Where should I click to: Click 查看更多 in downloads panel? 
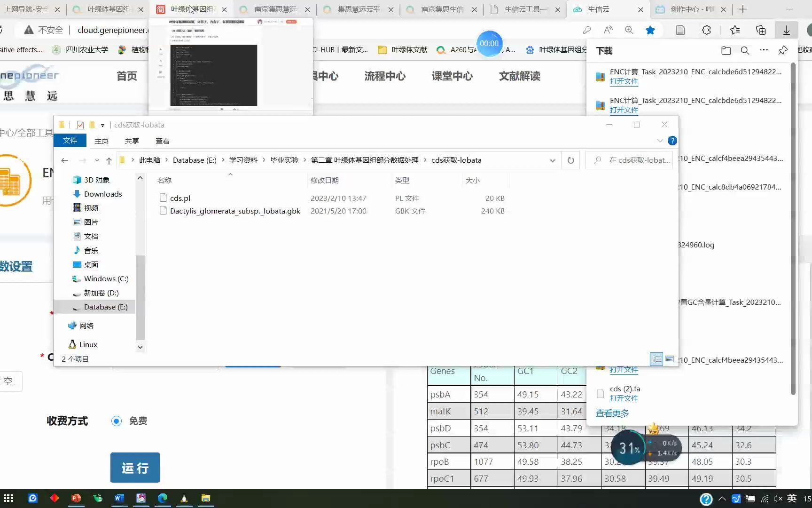[612, 413]
